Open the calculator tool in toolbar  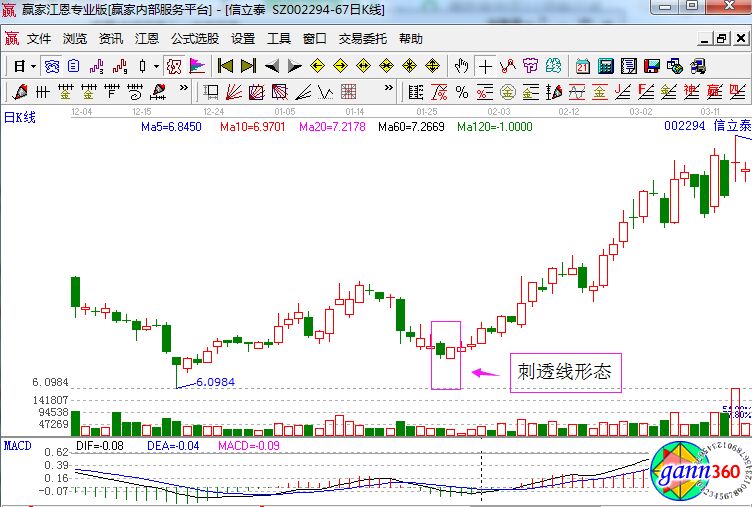(x=605, y=66)
